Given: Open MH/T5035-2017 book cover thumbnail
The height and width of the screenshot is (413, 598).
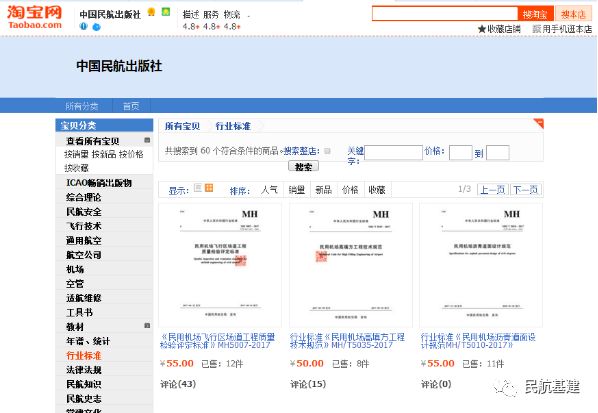Looking at the screenshot, I should pyautogui.click(x=351, y=265).
